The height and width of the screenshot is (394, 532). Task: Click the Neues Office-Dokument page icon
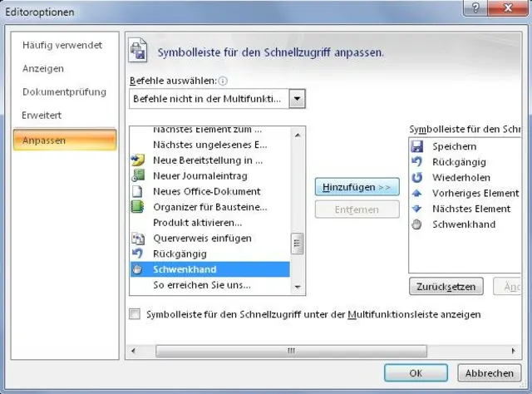click(x=137, y=191)
